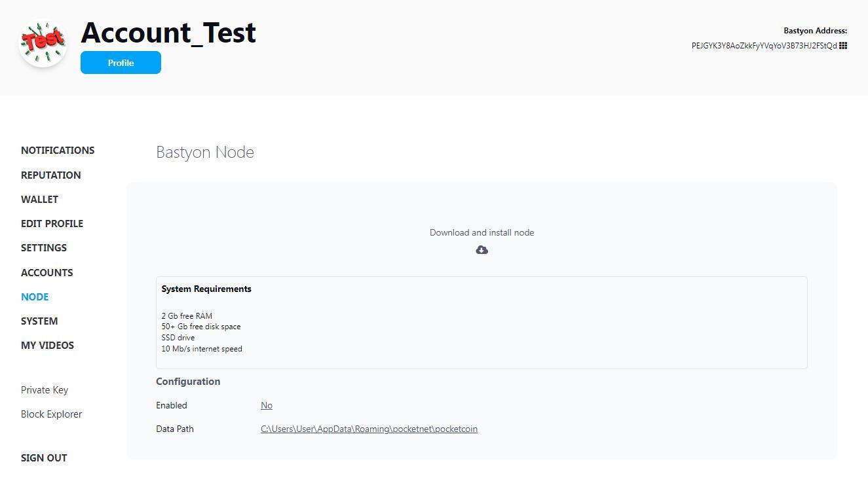This screenshot has width=868, height=485.
Task: Change the node Data Path location
Action: point(369,429)
